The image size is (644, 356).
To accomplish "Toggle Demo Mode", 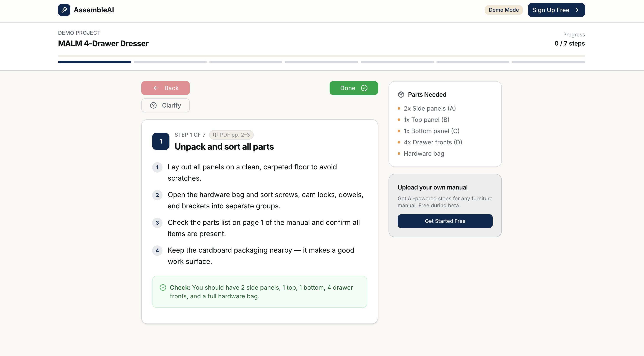I will (x=504, y=10).
